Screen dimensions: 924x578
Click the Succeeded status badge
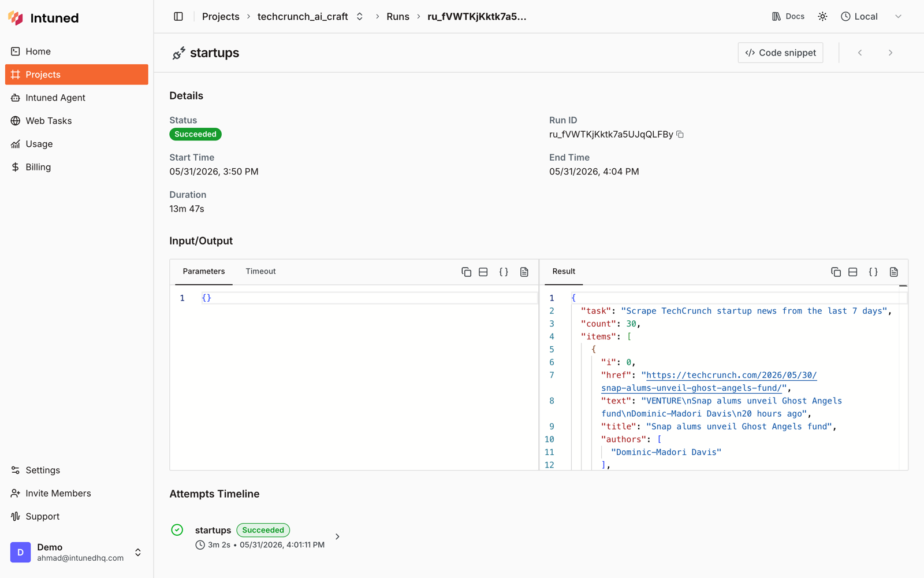195,134
